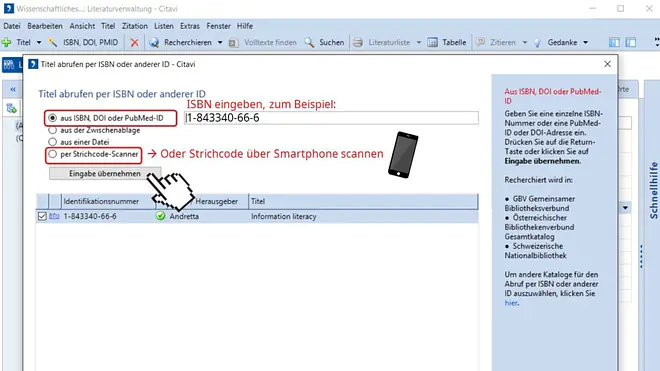Click the book icon in the Andretta row
The width and height of the screenshot is (660, 371).
tap(54, 216)
